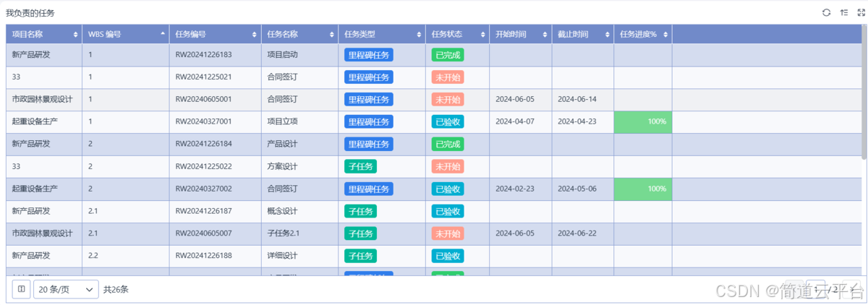Click the 我负责的任务 panel title
The height and width of the screenshot is (305, 868).
tap(30, 13)
